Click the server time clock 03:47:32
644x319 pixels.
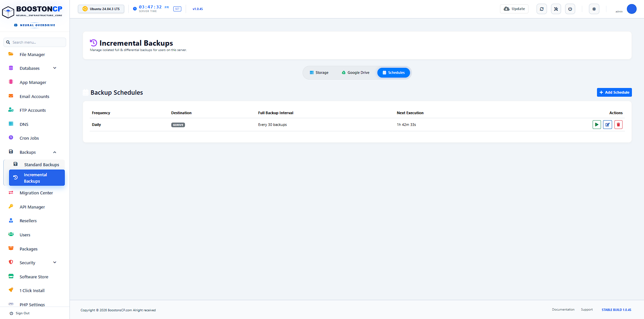click(150, 7)
